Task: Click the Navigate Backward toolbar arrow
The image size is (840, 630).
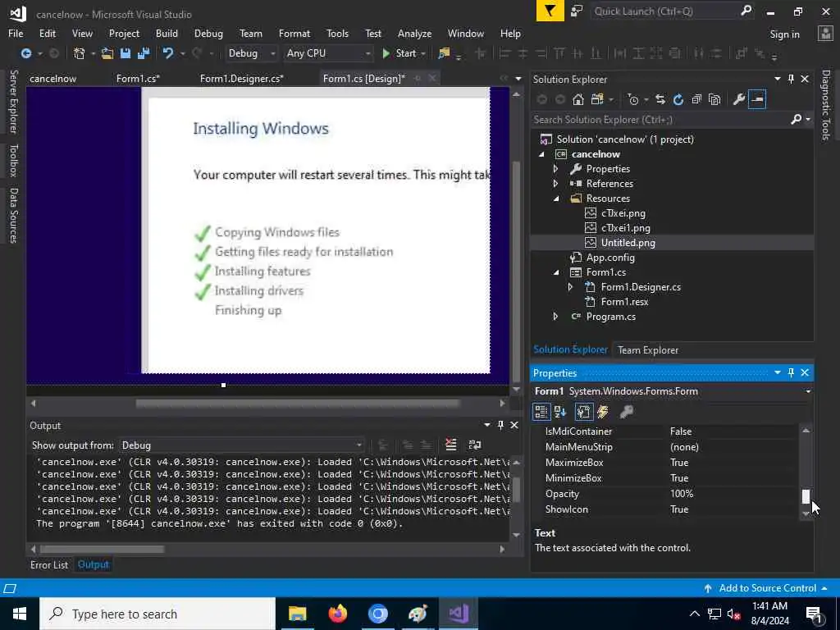Action: click(25, 53)
